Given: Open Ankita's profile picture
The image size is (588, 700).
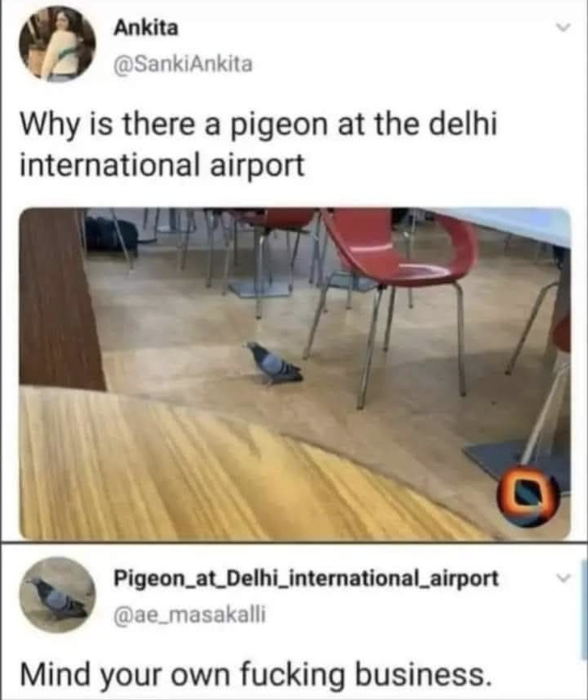Looking at the screenshot, I should [x=57, y=44].
